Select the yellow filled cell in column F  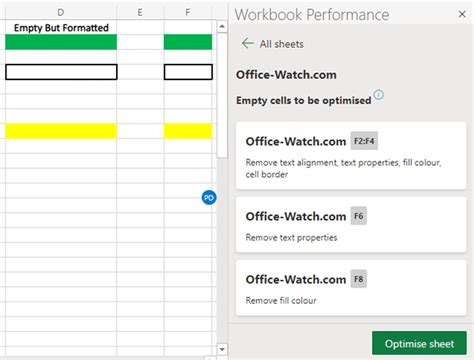188,131
